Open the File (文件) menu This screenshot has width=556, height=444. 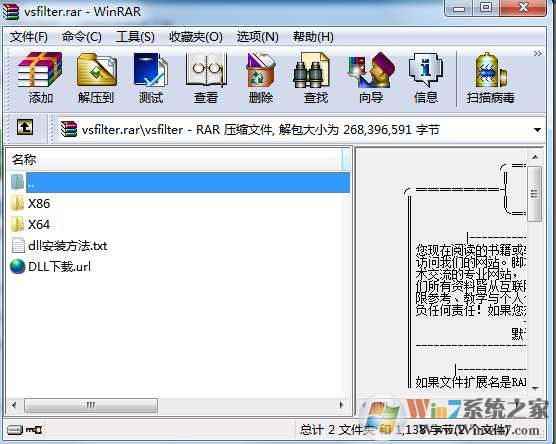28,37
